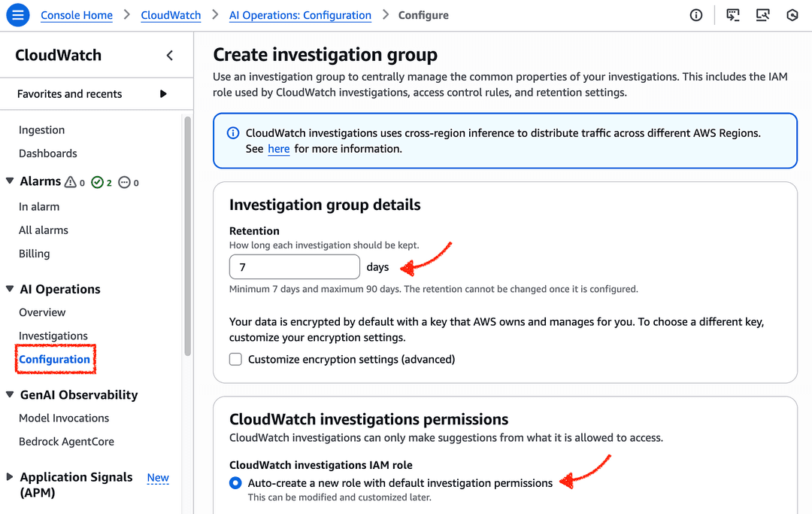Click the Retention days input field
Screen dimensions: 812x514
pyautogui.click(x=295, y=267)
